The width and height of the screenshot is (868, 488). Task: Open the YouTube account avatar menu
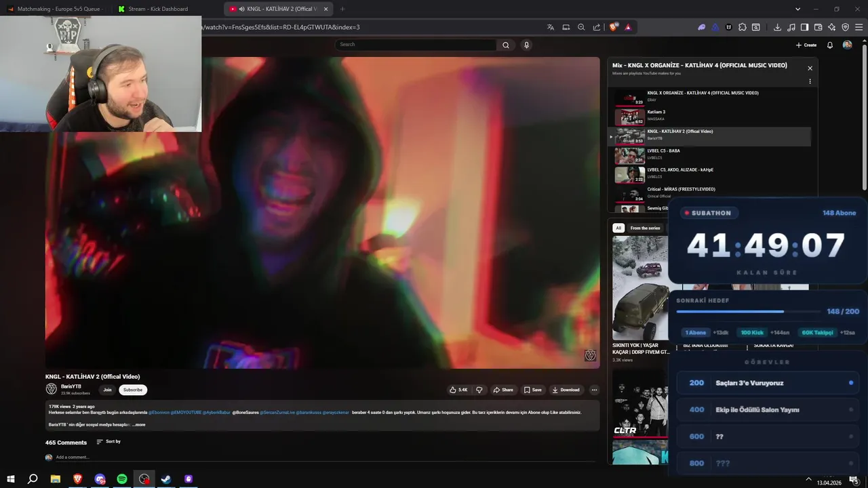pyautogui.click(x=847, y=45)
